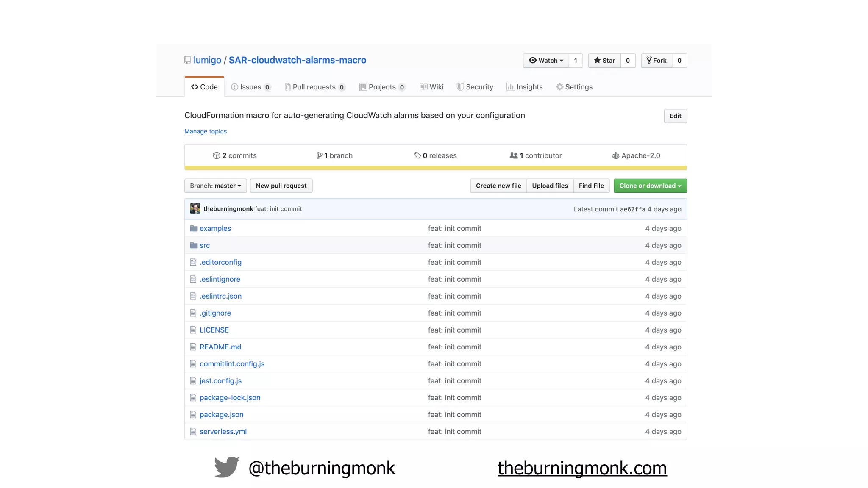Click the @theburningmonk Twitter handle
868x488 pixels.
point(322,468)
